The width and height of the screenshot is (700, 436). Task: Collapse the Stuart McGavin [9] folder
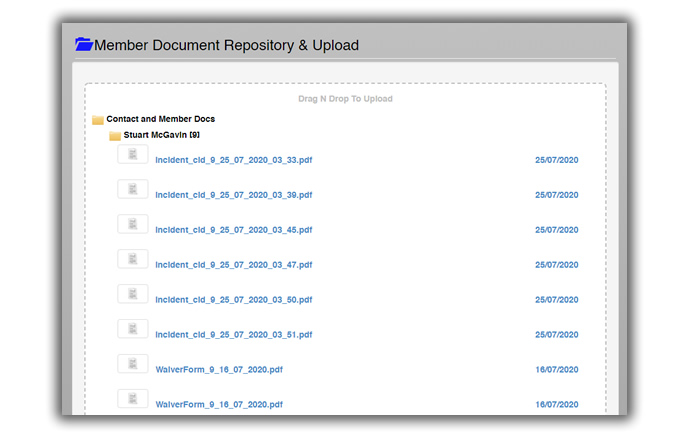point(162,135)
